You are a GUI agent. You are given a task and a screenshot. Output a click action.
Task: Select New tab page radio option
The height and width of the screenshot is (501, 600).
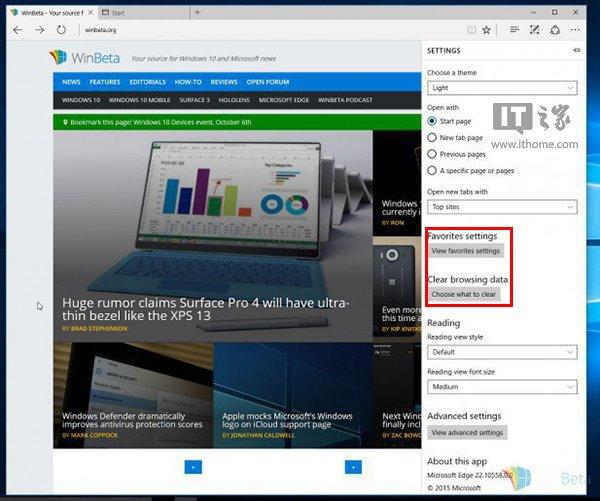[x=432, y=137]
